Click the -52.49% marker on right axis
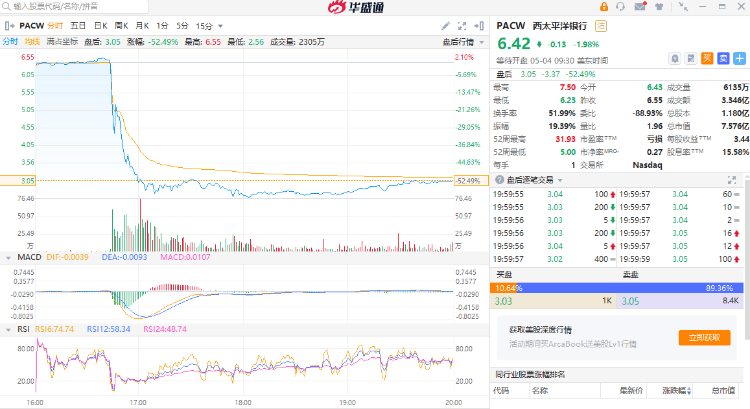Image resolution: width=750 pixels, height=409 pixels. point(471,181)
